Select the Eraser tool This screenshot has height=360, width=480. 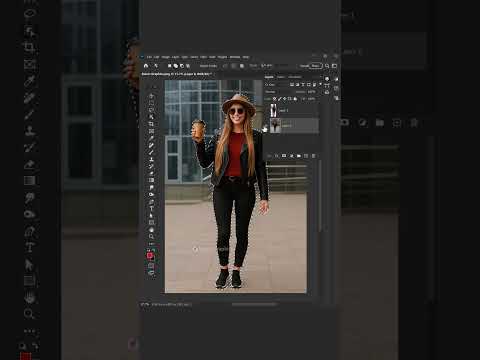[x=151, y=173]
